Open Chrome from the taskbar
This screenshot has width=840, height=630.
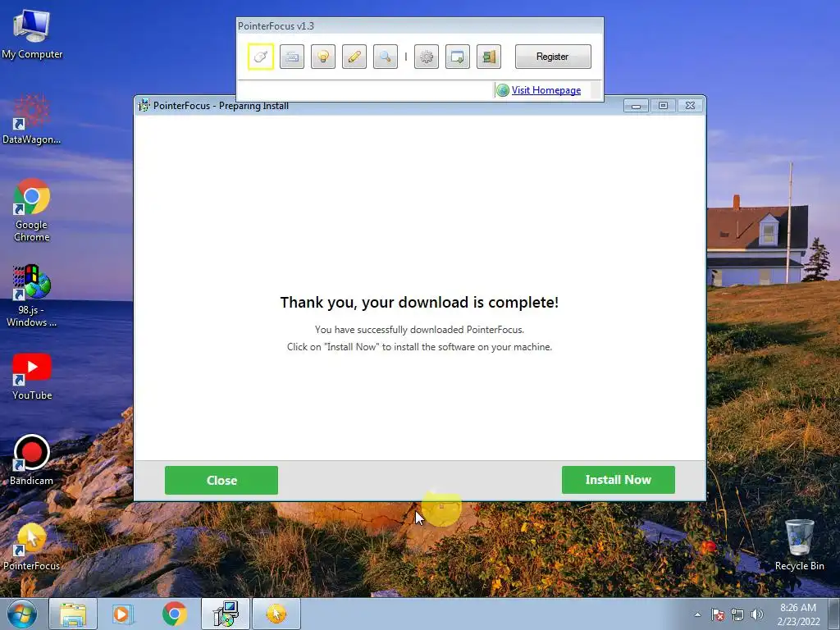(x=175, y=614)
